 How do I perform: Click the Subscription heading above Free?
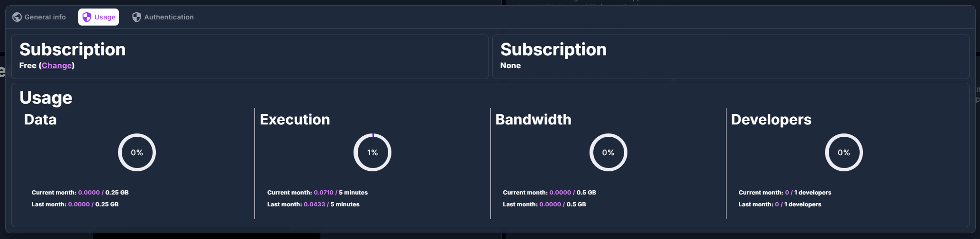[x=73, y=50]
